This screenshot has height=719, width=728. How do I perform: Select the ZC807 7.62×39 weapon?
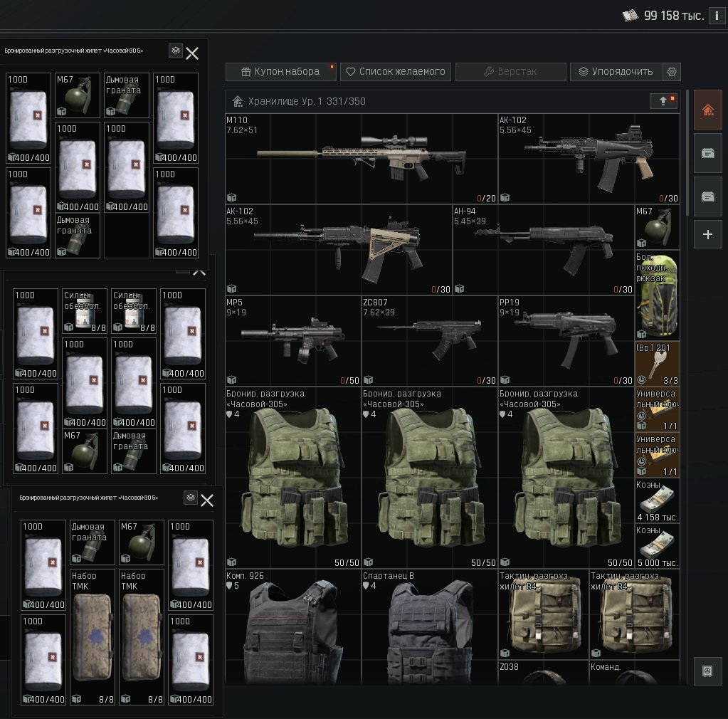click(429, 340)
